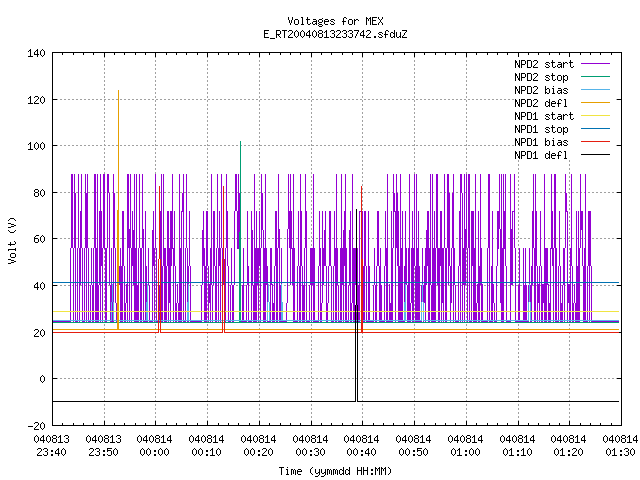
Task: Select the filename E_RT20040813233742.sfduZ subtitle
Action: (x=335, y=34)
